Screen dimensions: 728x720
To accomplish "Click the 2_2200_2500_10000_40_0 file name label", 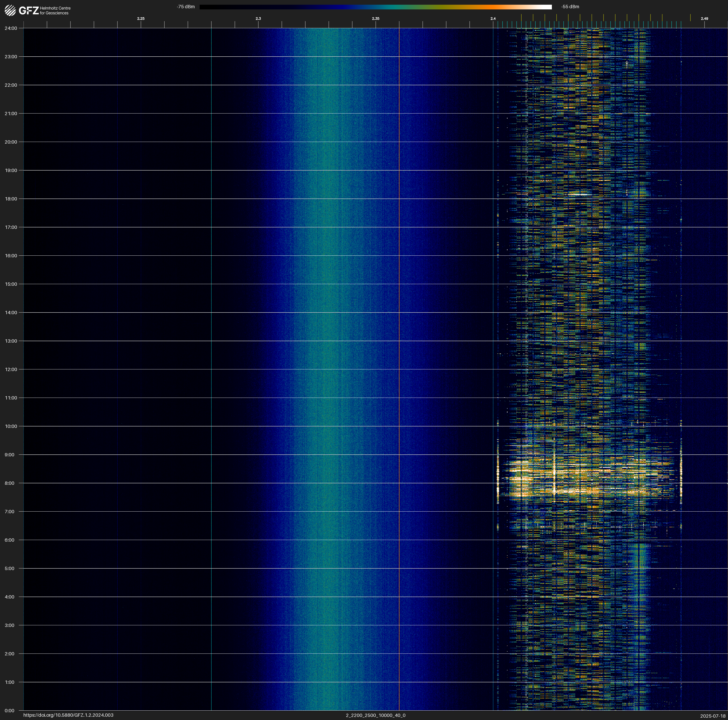I will tap(375, 715).
